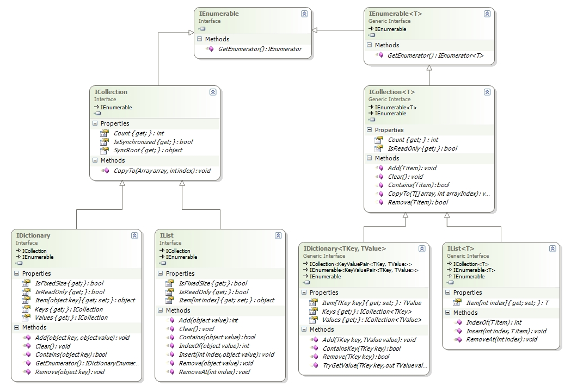Select Insert(int index, object value) in IList

pos(226,354)
